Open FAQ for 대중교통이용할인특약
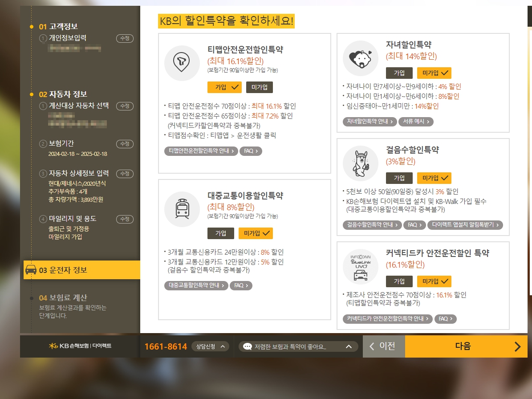The height and width of the screenshot is (399, 532). 241,285
